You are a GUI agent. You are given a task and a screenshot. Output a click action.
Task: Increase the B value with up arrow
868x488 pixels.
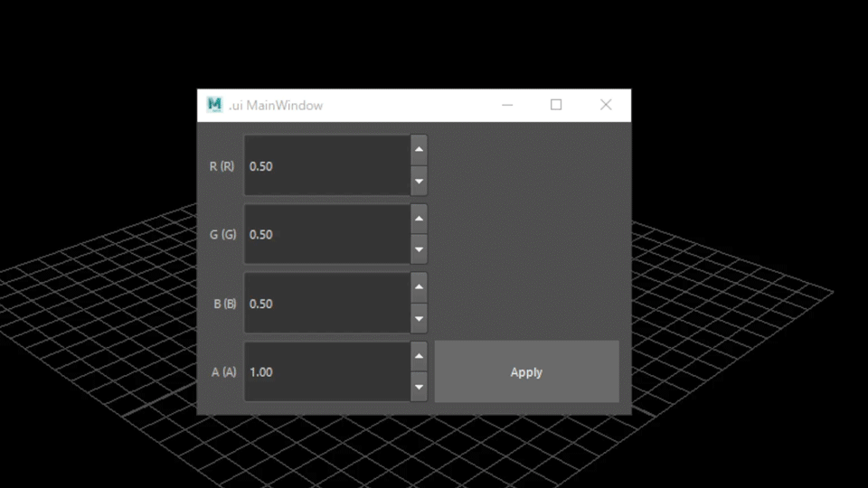419,287
